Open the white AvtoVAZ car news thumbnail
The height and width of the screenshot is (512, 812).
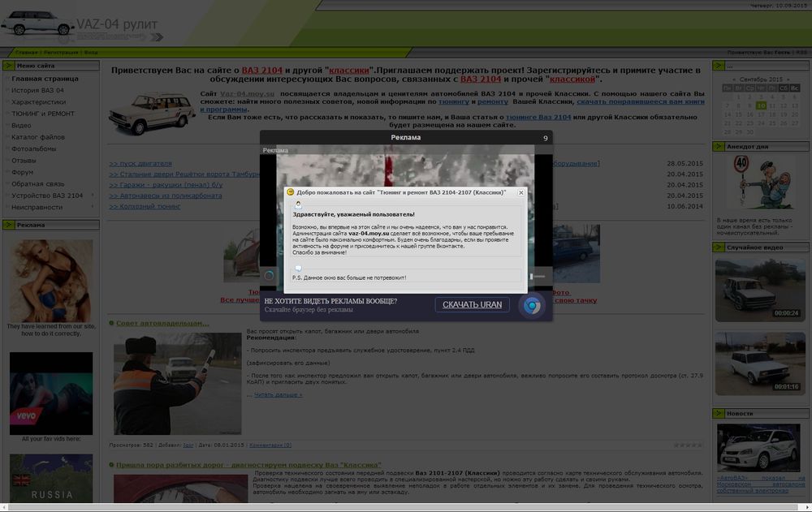point(758,449)
